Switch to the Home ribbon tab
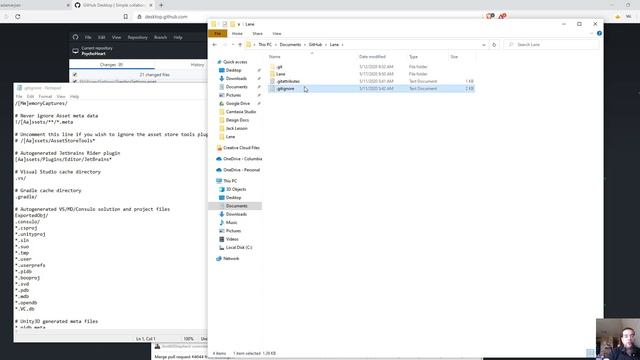 237,33
